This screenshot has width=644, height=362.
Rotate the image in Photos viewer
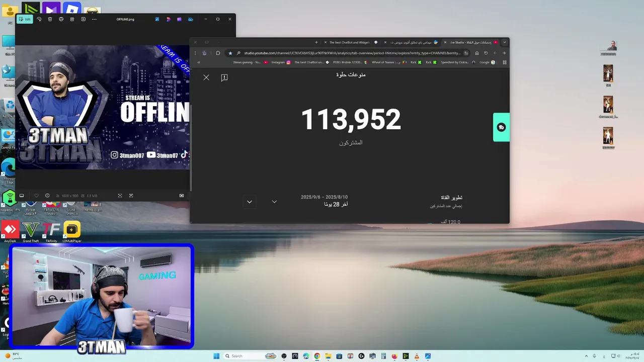(x=39, y=19)
